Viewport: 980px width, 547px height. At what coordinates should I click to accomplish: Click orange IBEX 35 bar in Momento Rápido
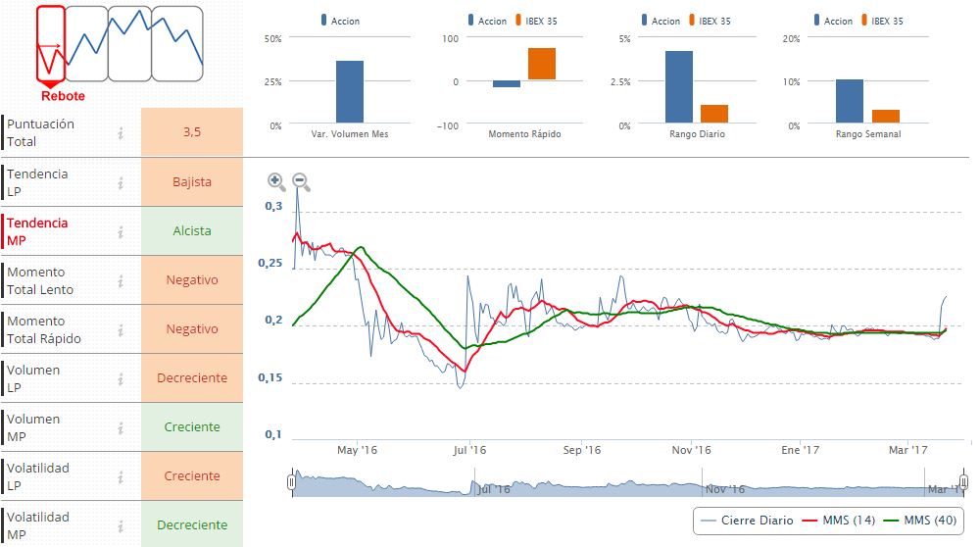(542, 64)
